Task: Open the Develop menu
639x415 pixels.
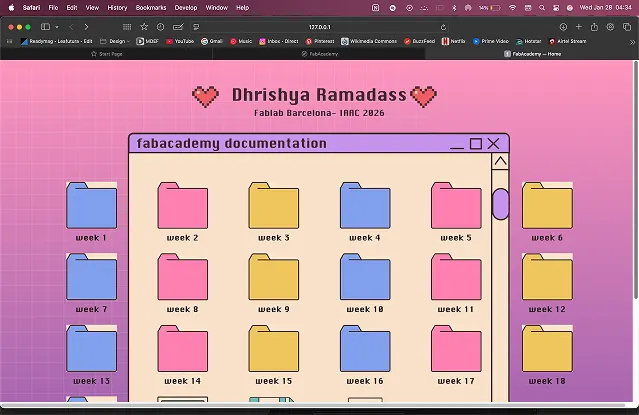Action: 186,7
